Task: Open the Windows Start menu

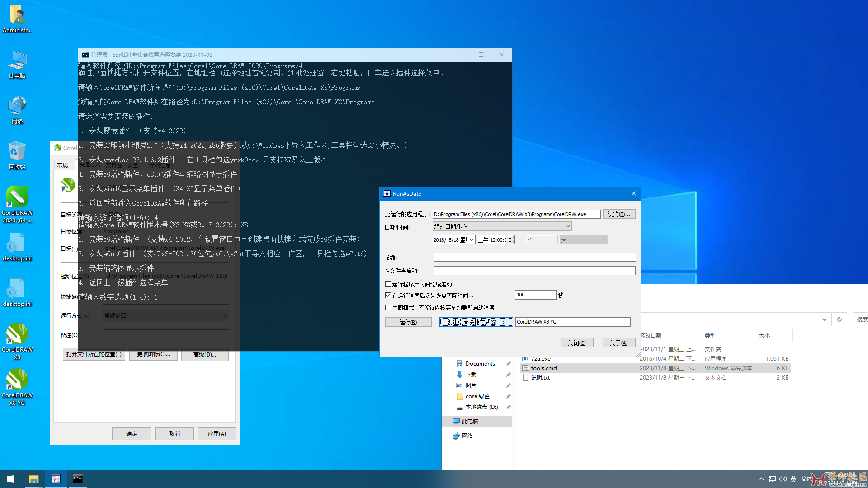Action: [x=11, y=479]
